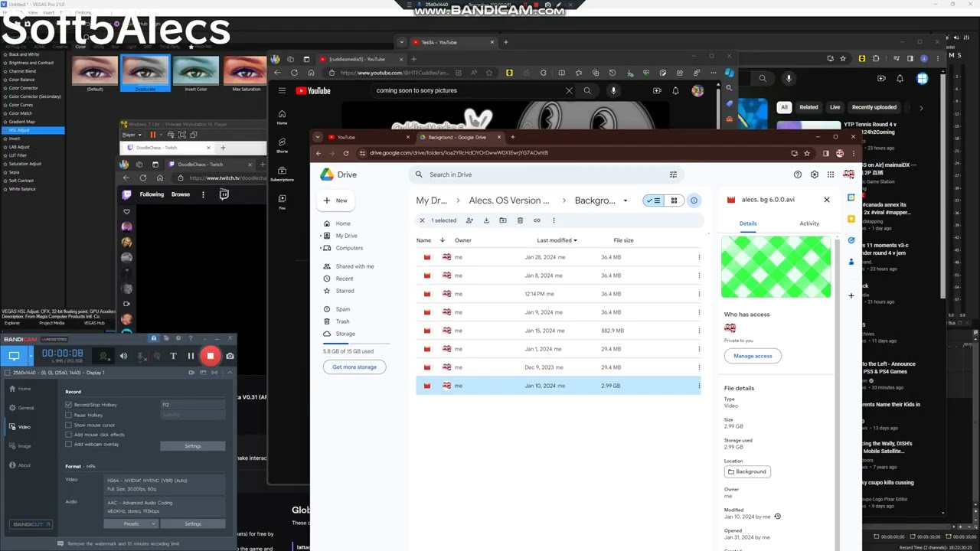Open Bandicam Presets dropdown
Screen dimensions: 980x551
tap(131, 523)
